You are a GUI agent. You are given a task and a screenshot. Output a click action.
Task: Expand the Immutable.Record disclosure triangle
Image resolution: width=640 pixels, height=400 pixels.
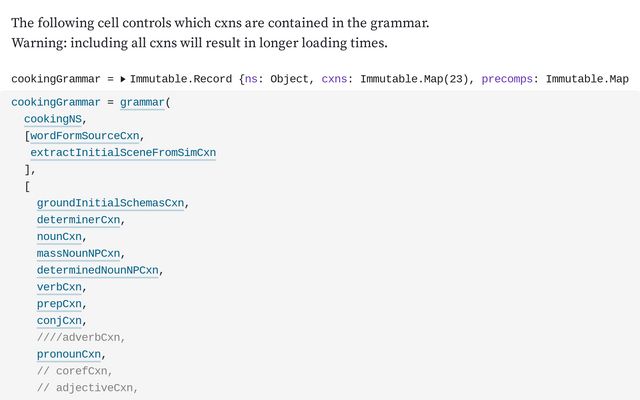click(x=123, y=78)
